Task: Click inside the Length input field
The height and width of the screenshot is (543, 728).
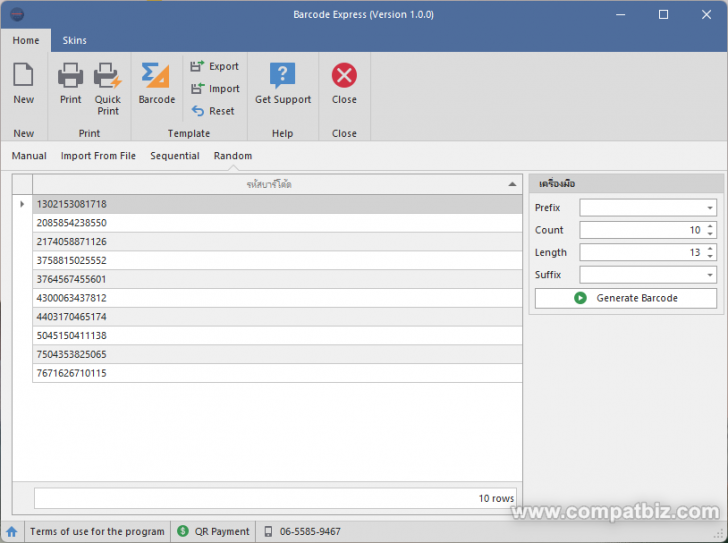Action: point(642,252)
